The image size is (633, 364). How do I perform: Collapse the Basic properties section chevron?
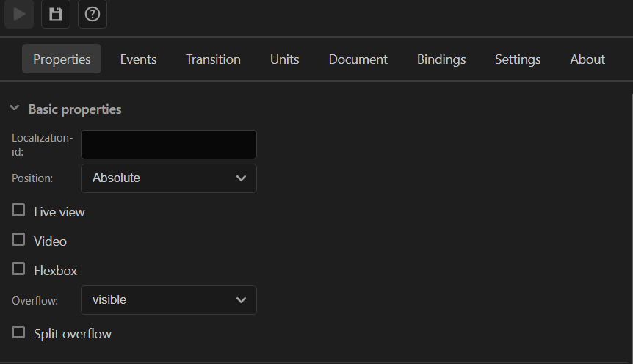pos(15,108)
